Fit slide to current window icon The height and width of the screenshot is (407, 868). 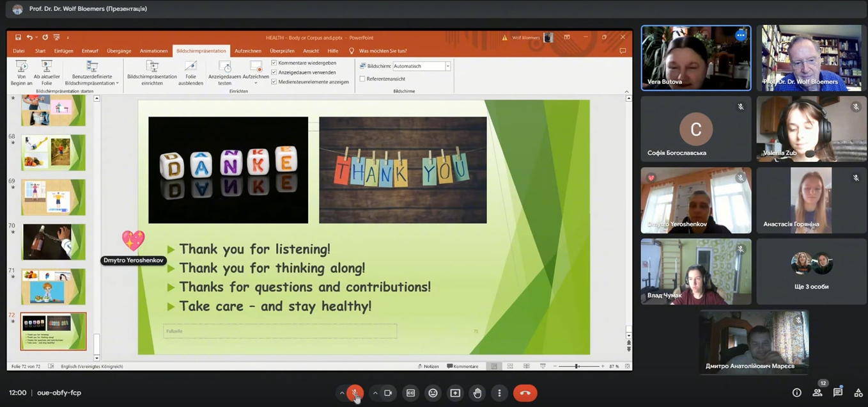(x=627, y=367)
